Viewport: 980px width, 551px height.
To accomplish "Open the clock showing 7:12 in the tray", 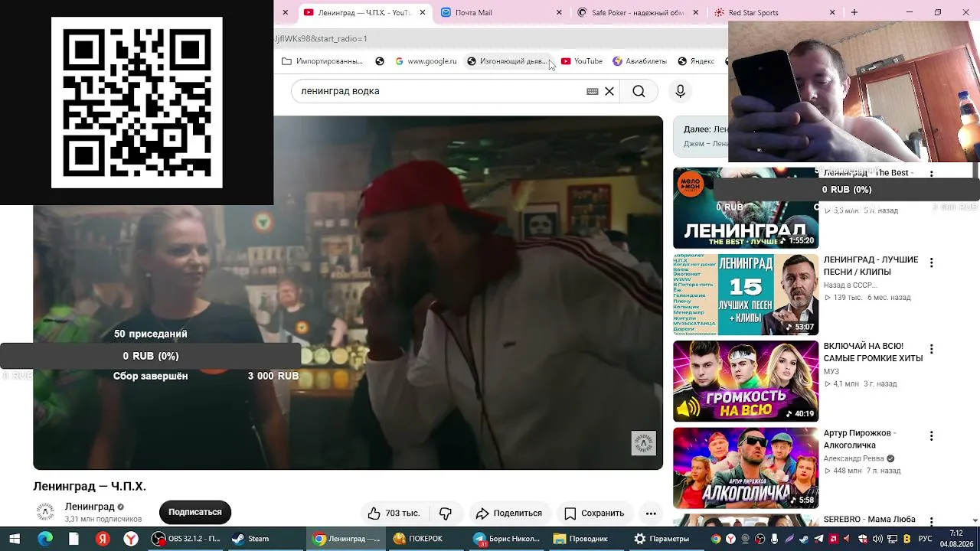I will pos(956,539).
